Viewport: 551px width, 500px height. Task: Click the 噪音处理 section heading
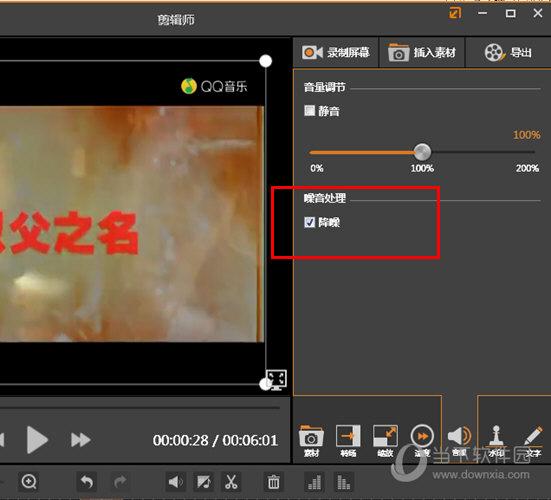tap(324, 199)
